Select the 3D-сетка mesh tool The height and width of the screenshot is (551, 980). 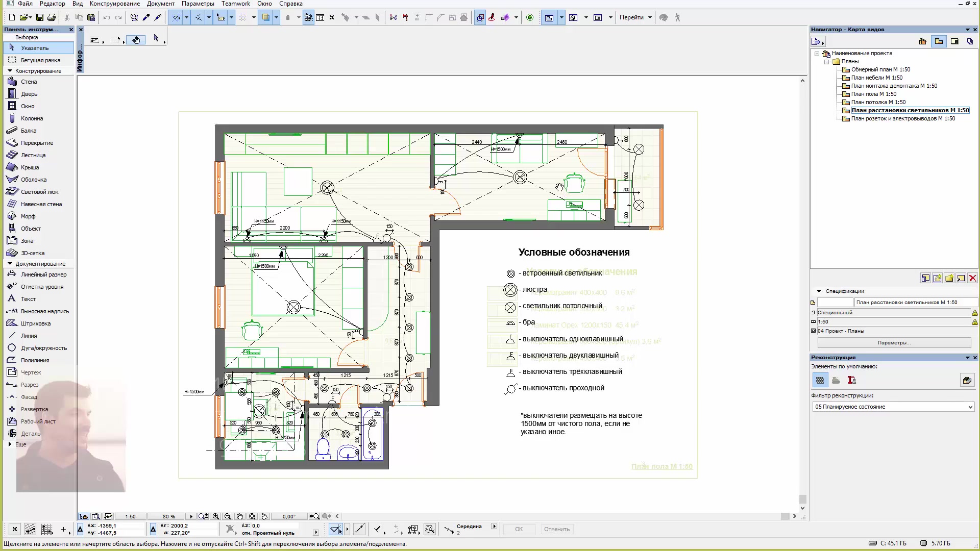click(38, 253)
